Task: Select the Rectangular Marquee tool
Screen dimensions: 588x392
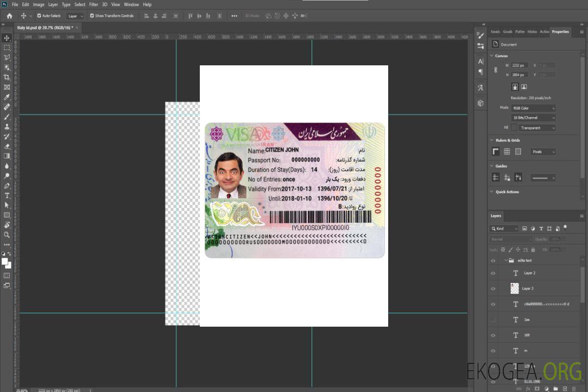Action: point(7,48)
